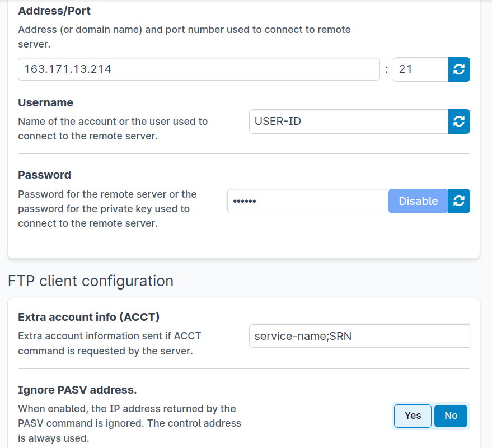Screen dimensions: 492x448
Task: Click into the port number field
Action: tap(420, 69)
